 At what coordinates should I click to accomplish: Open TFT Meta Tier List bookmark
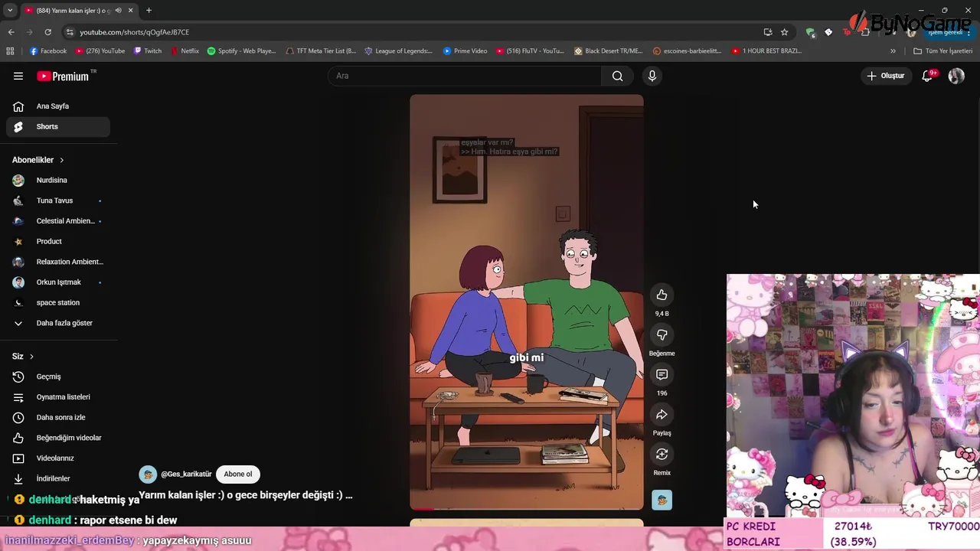[x=321, y=51]
